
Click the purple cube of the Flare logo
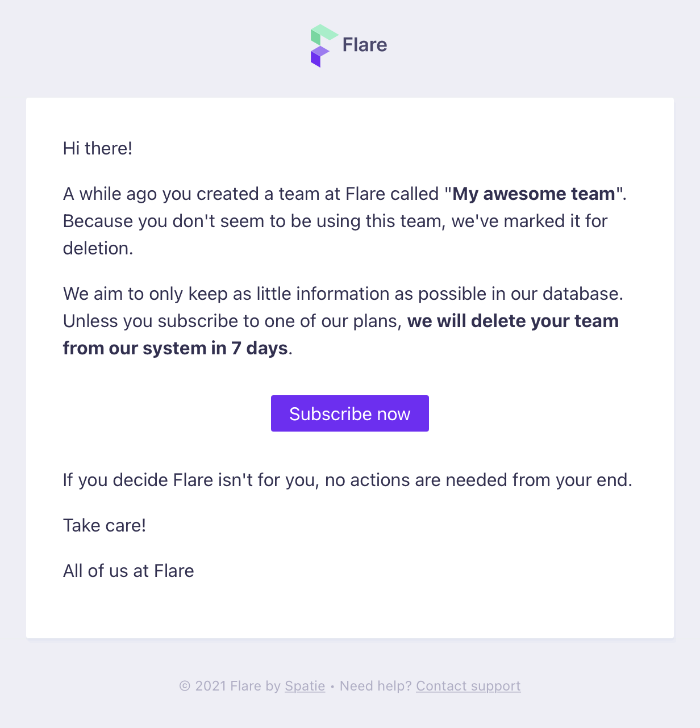tap(320, 57)
